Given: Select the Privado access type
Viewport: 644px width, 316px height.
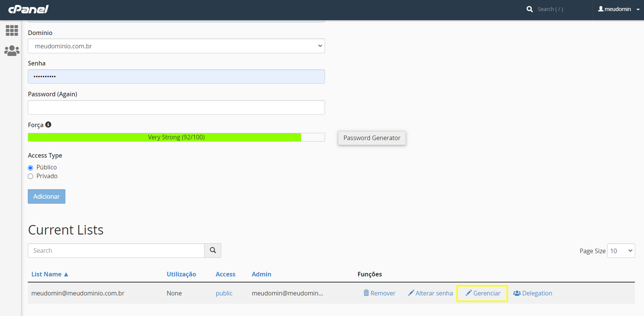Looking at the screenshot, I should click(x=30, y=176).
